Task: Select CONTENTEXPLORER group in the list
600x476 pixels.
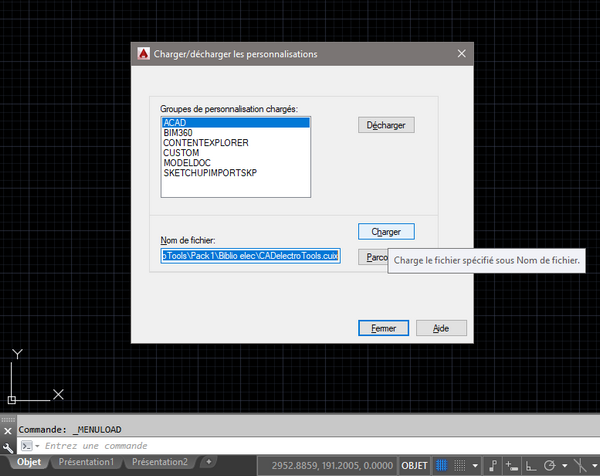Action: (x=236, y=143)
